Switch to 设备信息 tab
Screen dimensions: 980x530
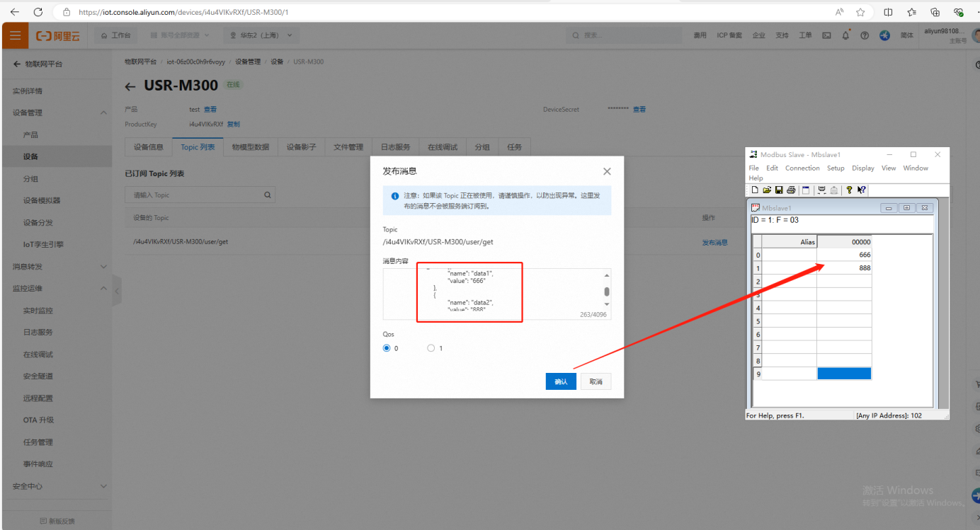[x=149, y=147]
